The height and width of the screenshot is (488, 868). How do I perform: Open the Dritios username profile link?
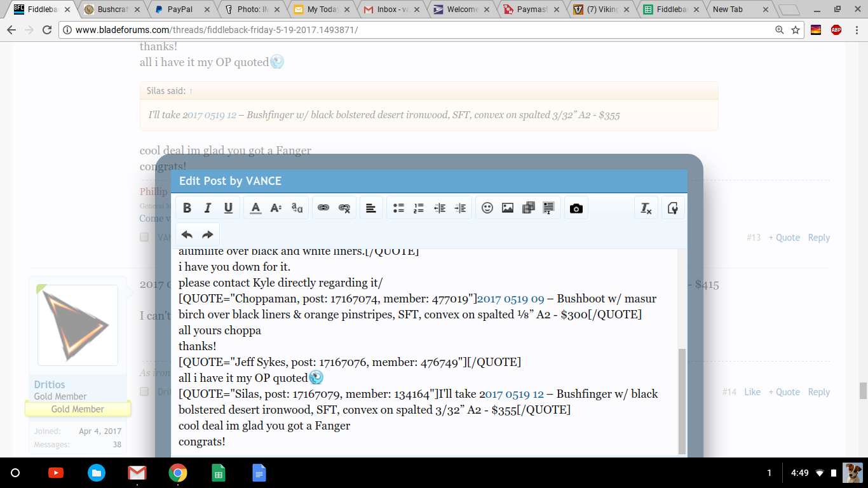click(50, 384)
